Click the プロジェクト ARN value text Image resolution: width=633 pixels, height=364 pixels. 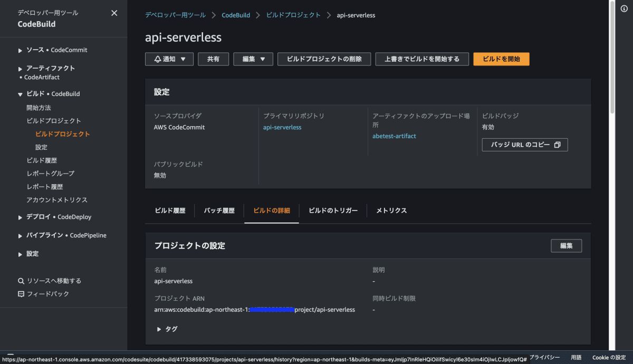[254, 310]
